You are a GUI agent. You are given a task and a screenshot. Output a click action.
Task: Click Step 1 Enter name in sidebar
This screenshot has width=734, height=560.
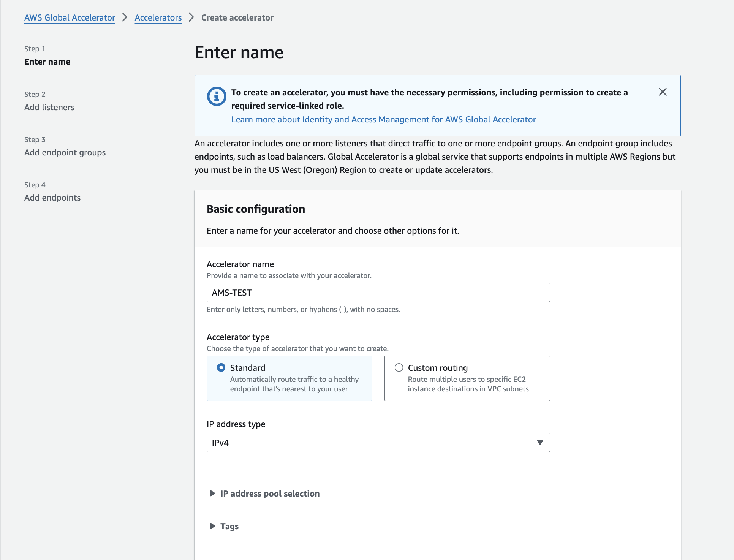click(47, 62)
